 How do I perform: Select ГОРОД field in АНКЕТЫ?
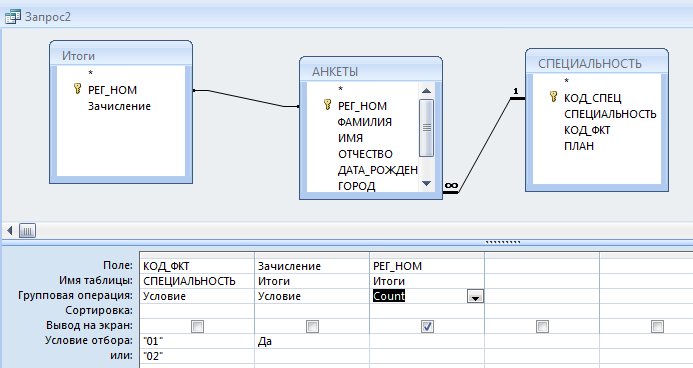pos(357,186)
